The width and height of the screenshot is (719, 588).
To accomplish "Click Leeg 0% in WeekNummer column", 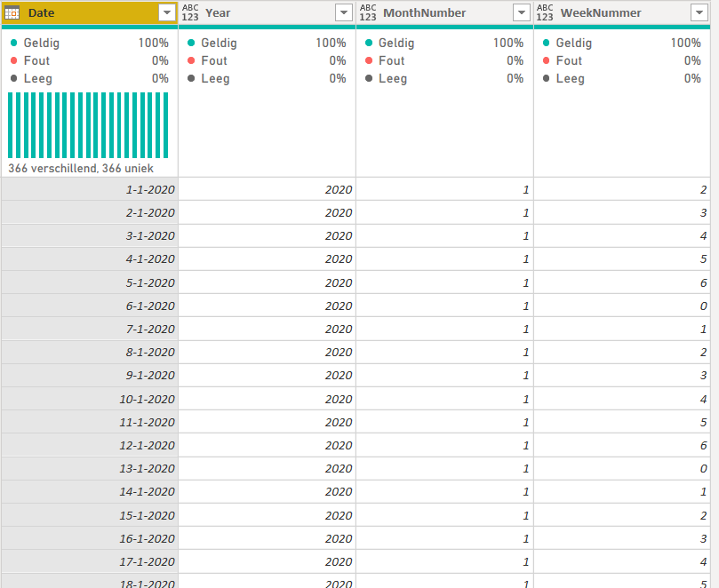I will point(622,78).
